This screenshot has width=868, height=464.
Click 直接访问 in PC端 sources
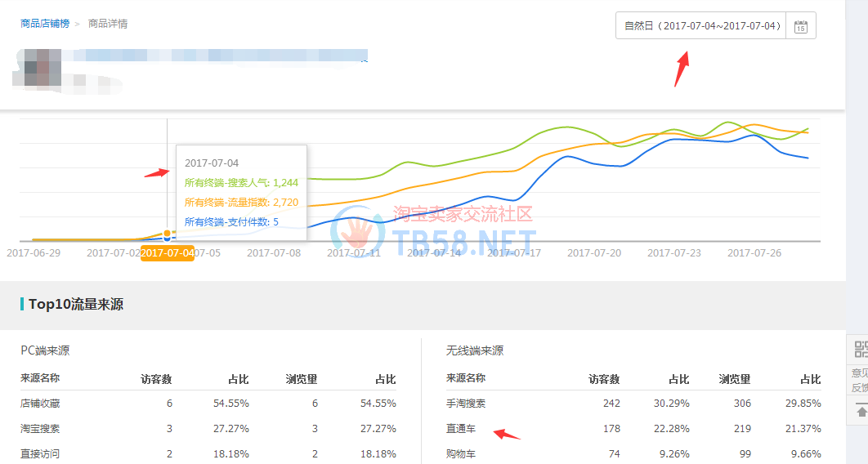point(40,453)
